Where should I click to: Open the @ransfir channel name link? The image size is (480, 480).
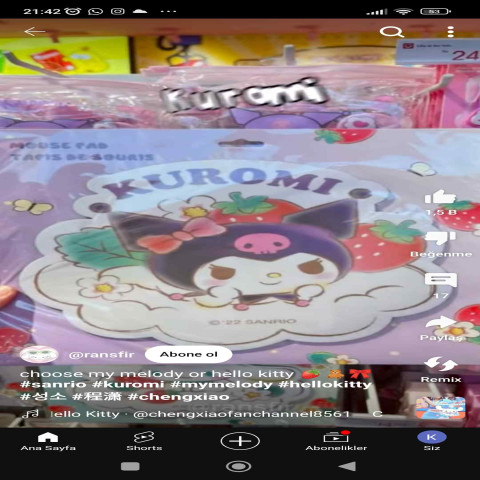click(101, 355)
